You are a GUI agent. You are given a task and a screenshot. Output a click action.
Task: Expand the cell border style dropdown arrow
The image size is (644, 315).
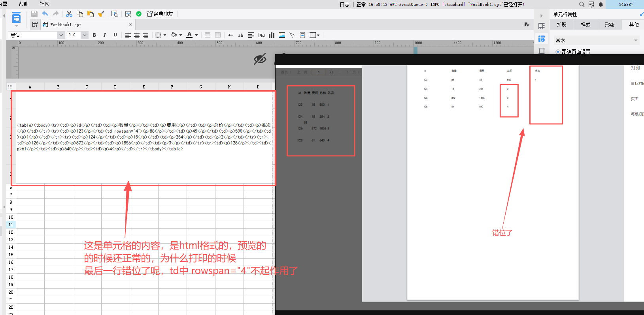[x=165, y=35]
